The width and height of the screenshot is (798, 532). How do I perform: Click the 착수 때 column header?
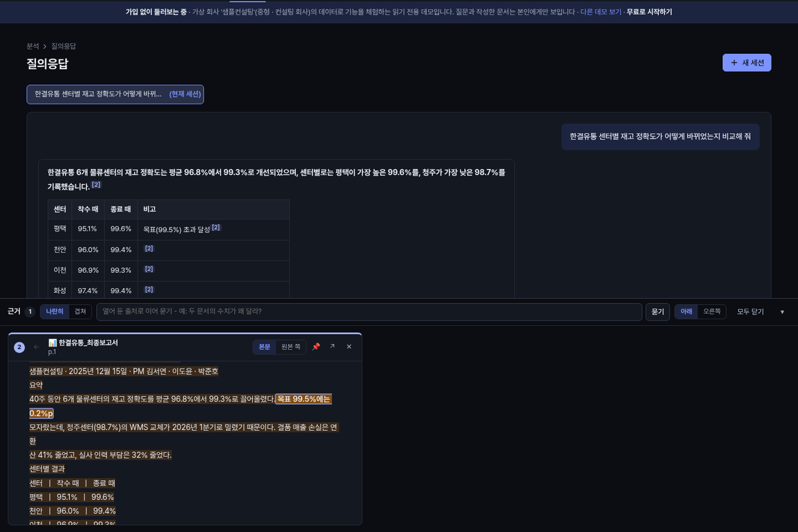[88, 209]
